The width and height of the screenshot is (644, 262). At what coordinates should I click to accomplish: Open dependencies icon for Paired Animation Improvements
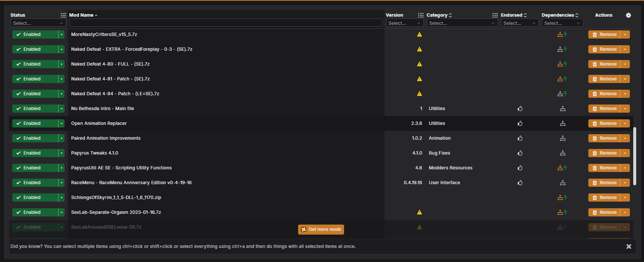point(563,138)
